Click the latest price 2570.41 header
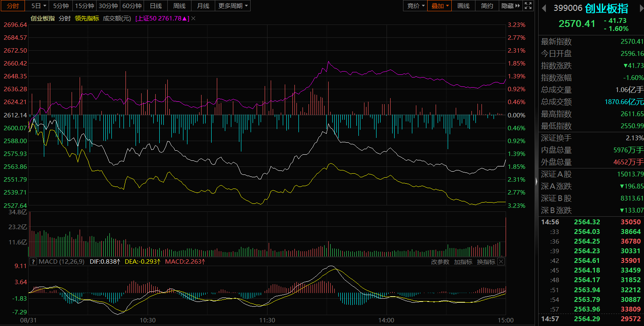 tap(577, 24)
